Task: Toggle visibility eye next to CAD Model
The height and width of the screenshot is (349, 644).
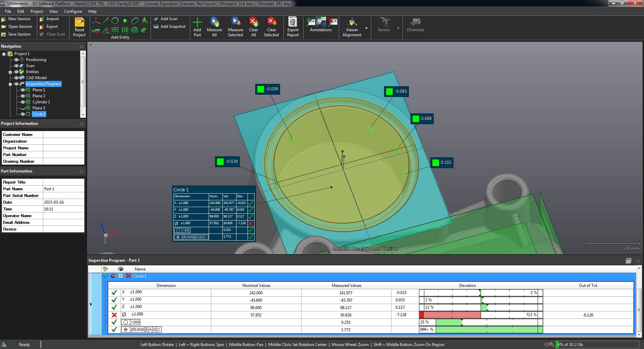Action: click(x=16, y=78)
